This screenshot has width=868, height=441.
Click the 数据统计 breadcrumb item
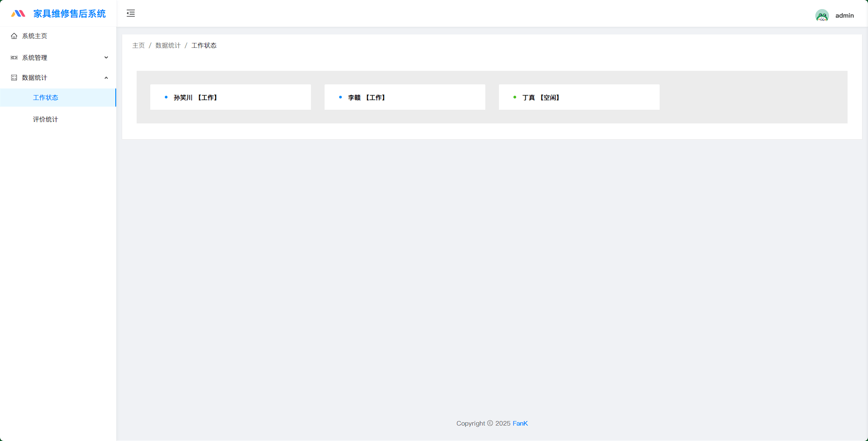pos(168,45)
